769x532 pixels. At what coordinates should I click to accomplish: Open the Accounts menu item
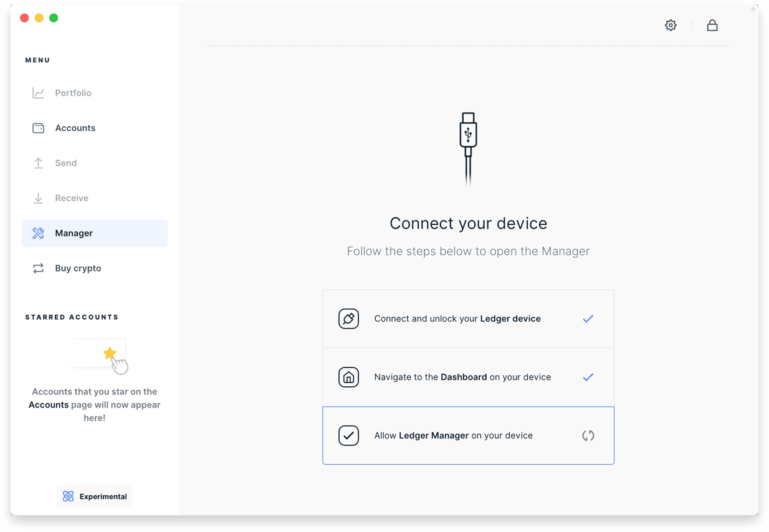point(95,128)
